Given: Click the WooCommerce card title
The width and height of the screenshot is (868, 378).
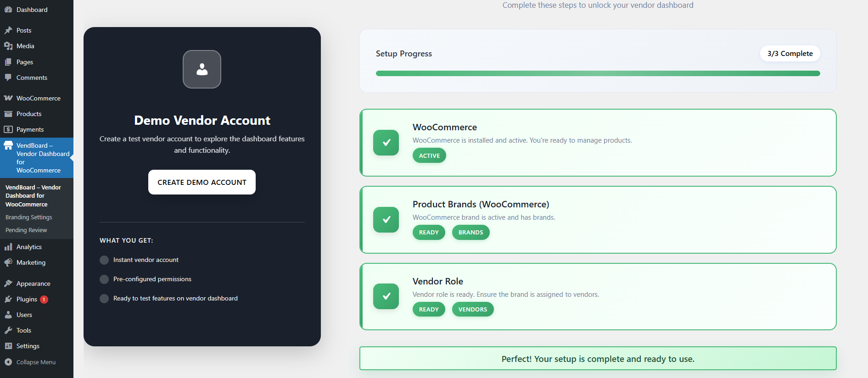Looking at the screenshot, I should [x=445, y=127].
